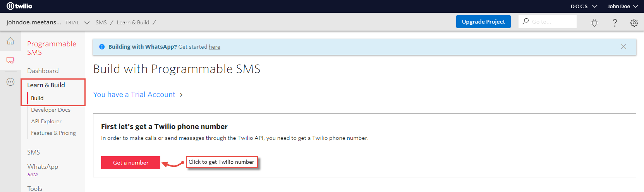This screenshot has width=644, height=192.
Task: Click the help question mark icon
Action: pyautogui.click(x=615, y=23)
